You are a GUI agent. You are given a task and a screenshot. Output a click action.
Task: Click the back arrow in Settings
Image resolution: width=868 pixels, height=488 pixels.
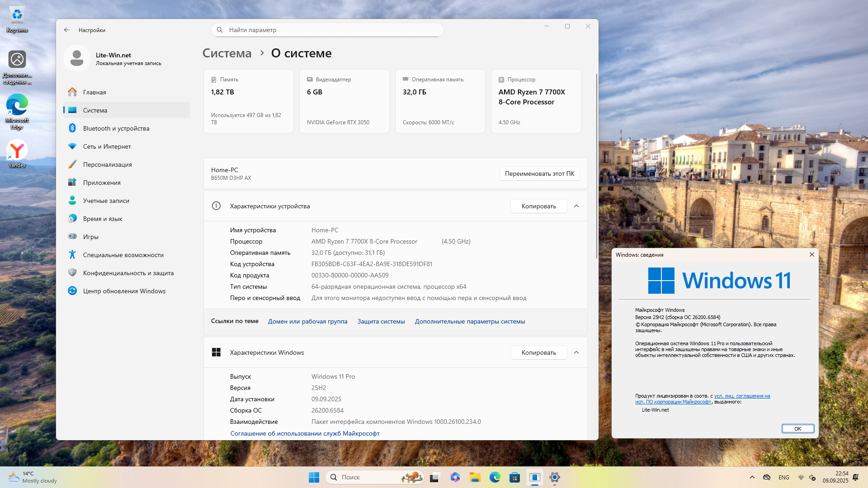[x=67, y=30]
